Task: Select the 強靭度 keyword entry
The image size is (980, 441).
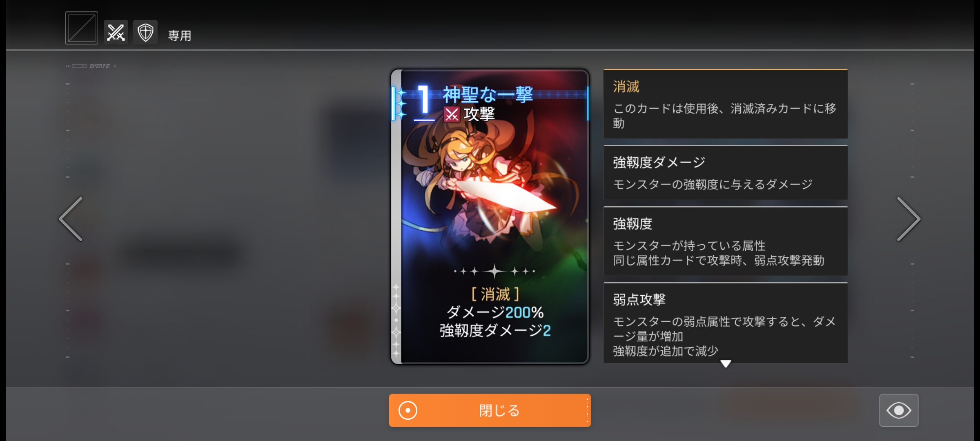Action: click(x=726, y=241)
